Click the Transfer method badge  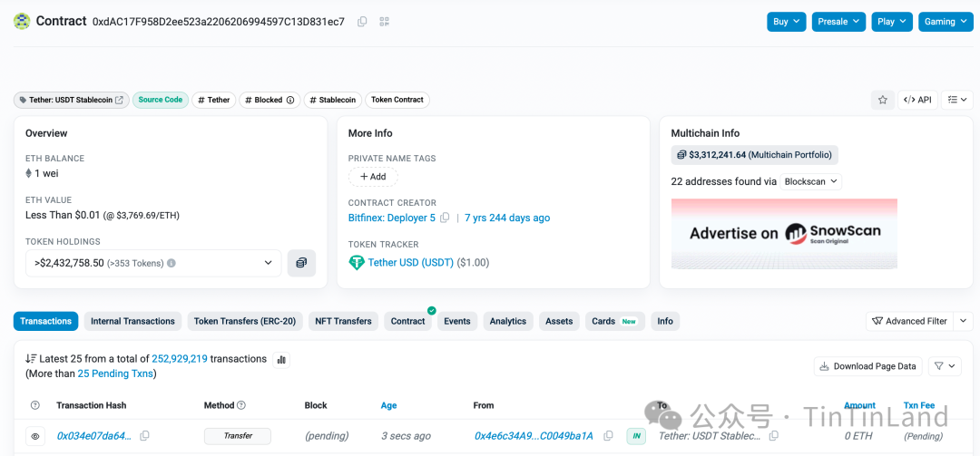pyautogui.click(x=238, y=436)
